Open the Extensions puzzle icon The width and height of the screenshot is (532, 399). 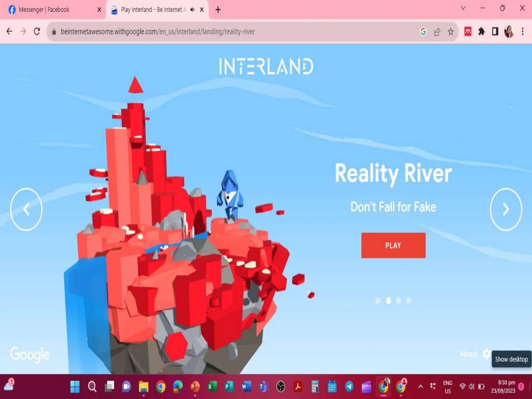pyautogui.click(x=481, y=32)
